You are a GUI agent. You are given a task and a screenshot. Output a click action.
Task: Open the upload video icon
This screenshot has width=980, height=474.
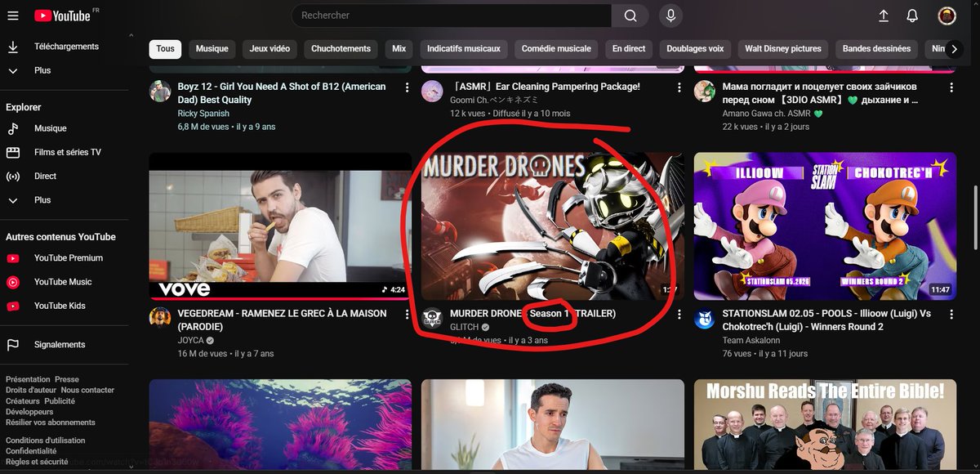[x=884, y=16]
